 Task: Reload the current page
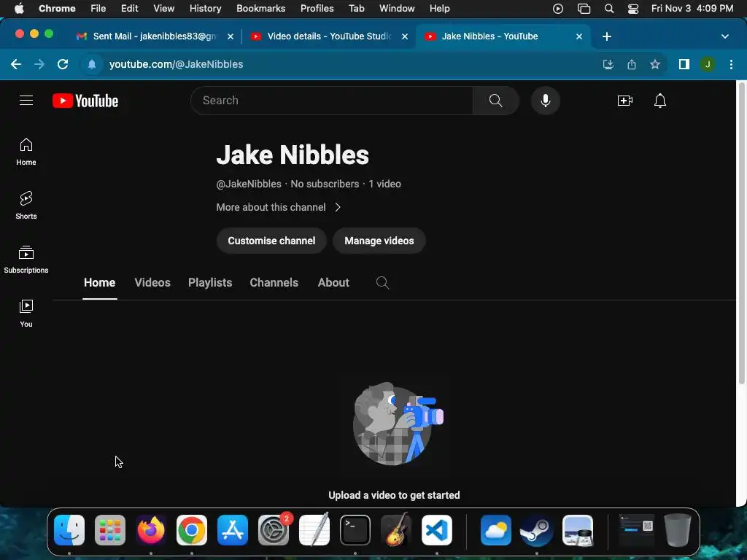coord(63,64)
